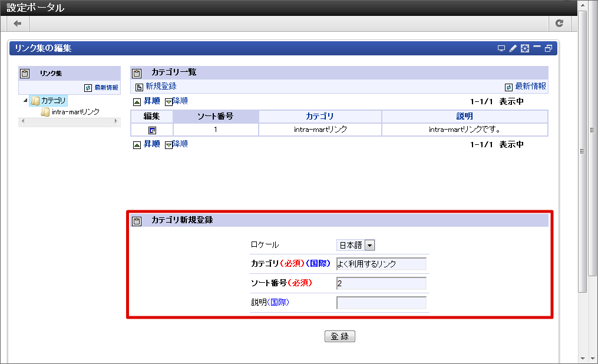Click the ソート番号 column header
The height and width of the screenshot is (364, 598).
[216, 116]
